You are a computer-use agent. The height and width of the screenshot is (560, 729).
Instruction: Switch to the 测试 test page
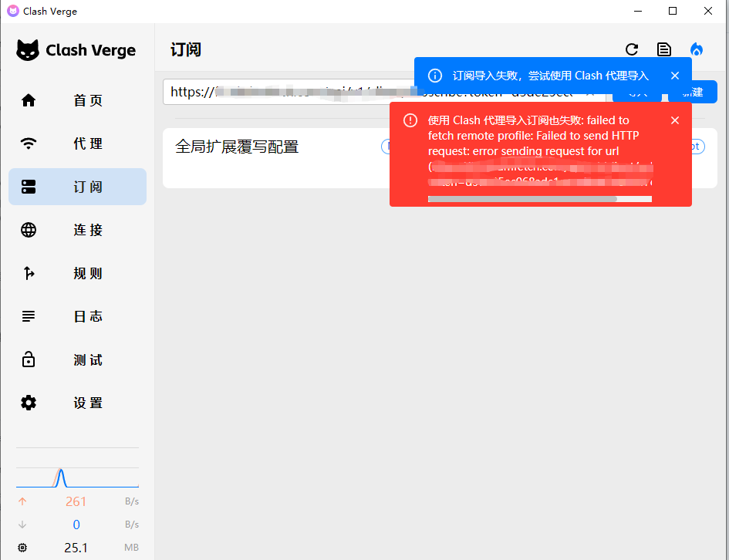77,359
